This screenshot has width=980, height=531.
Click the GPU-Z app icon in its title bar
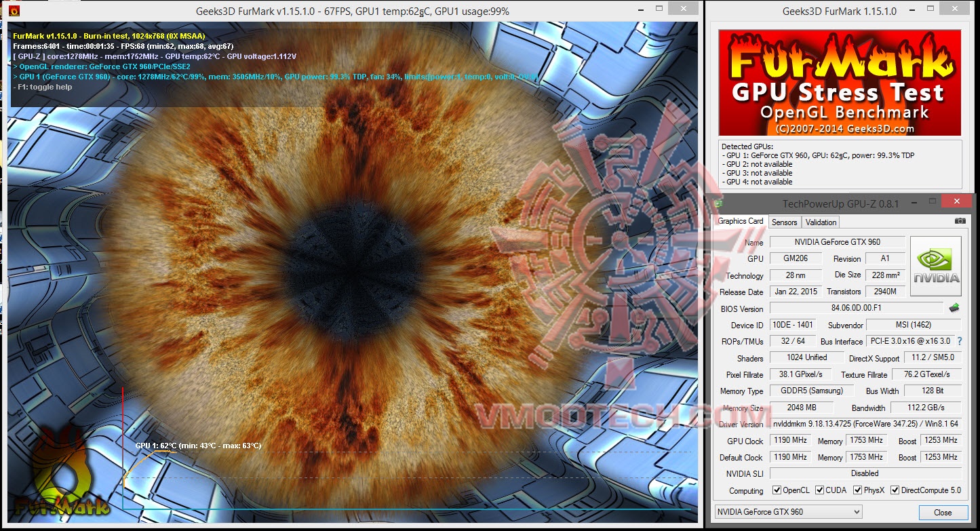719,203
